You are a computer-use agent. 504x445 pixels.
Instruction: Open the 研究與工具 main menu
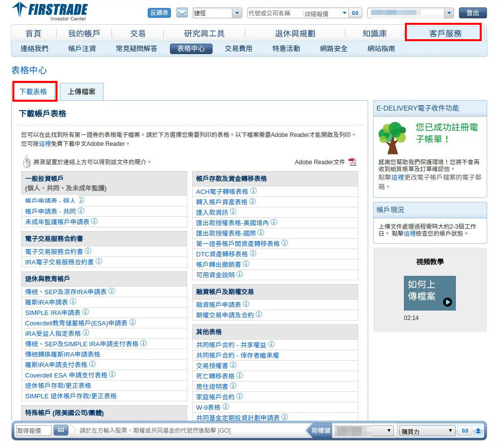(204, 33)
